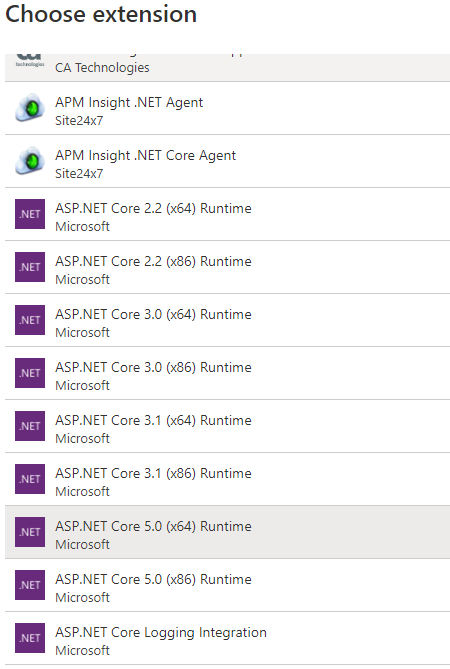Viewport: 450px width, 669px height.
Task: Pick ASP.NET Core 2.2 (x86) Runtime
Action: [227, 267]
